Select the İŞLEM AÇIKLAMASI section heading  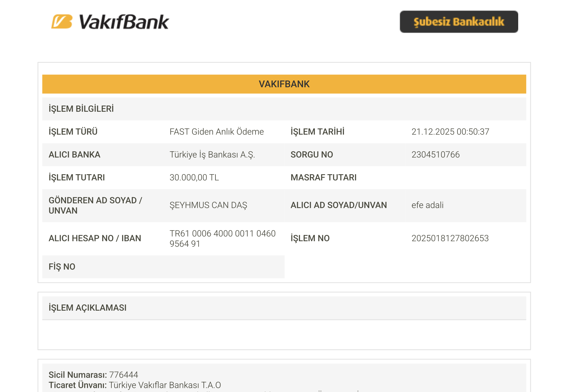[88, 308]
